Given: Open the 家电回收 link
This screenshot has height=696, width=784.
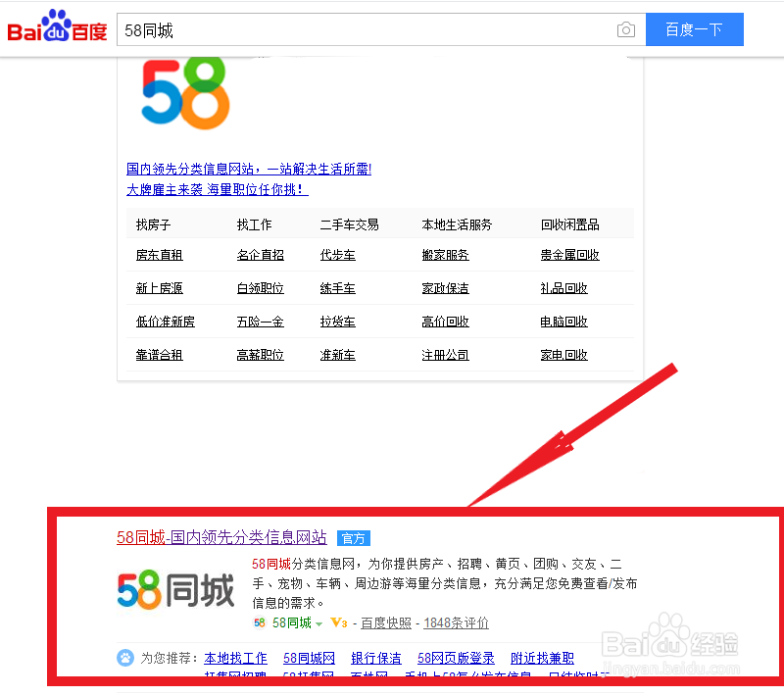Looking at the screenshot, I should tap(564, 355).
